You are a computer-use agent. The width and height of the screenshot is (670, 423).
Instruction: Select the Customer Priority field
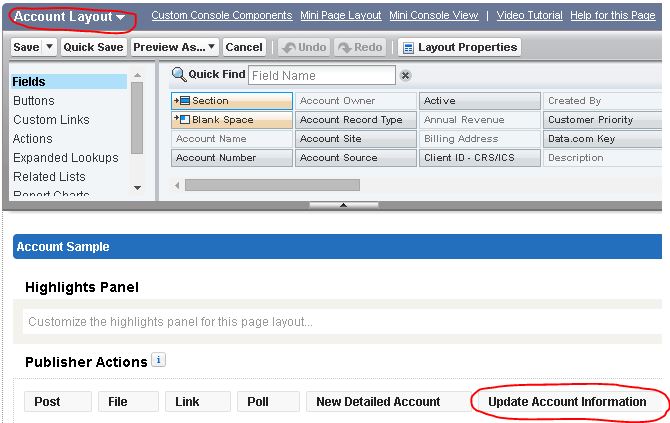tap(602, 120)
